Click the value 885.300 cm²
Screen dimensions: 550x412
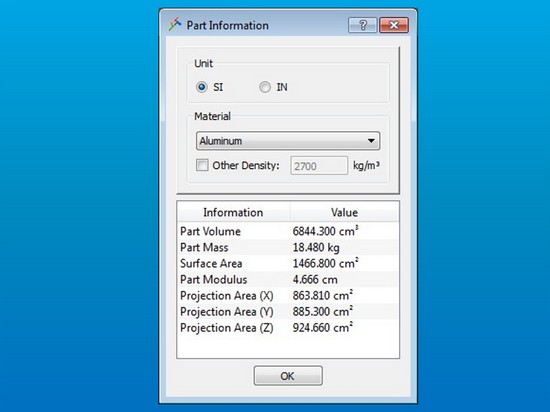323,312
